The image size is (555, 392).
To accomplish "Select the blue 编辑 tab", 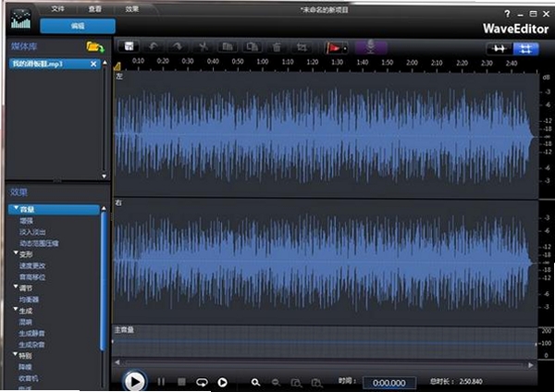I will click(78, 26).
